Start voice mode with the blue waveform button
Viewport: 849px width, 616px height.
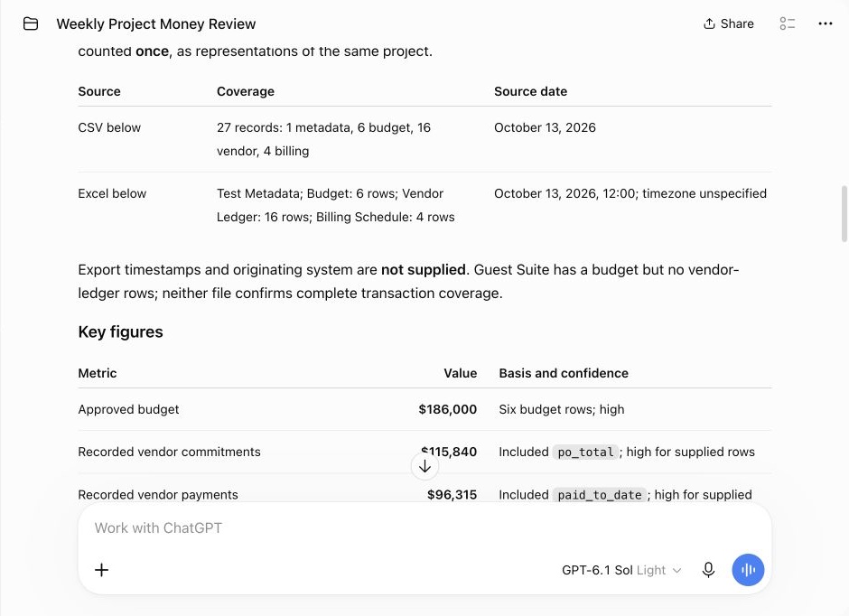pos(748,570)
